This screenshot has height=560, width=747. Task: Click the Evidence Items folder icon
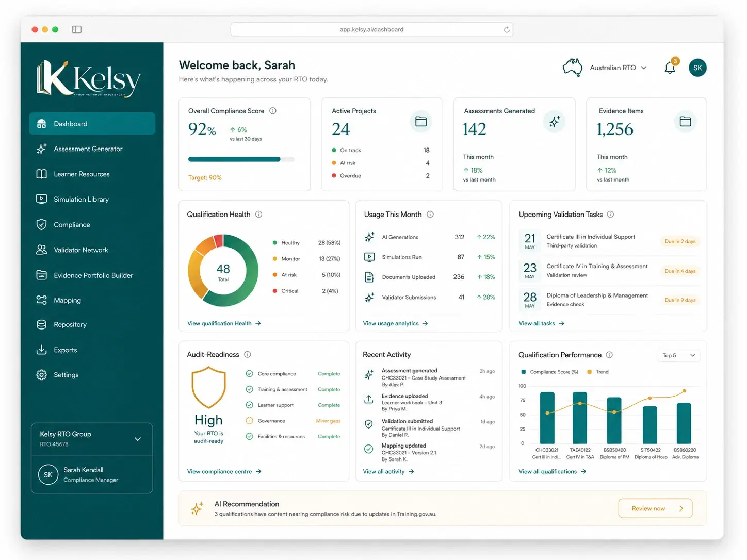[686, 121]
